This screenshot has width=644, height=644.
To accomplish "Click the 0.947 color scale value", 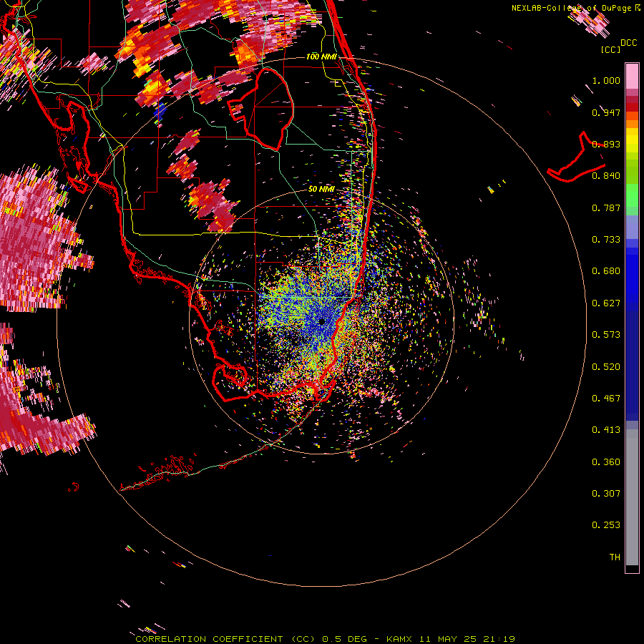I will pos(606,112).
